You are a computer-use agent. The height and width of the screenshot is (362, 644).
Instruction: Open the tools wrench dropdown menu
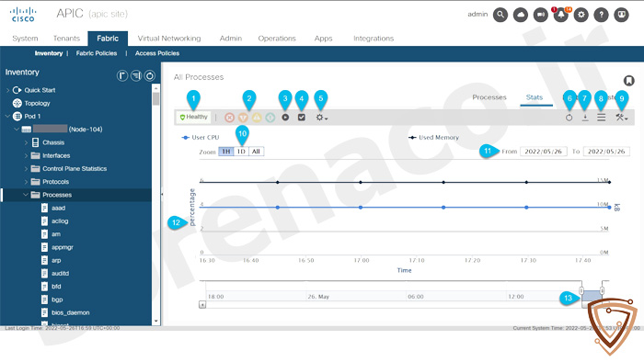[621, 118]
